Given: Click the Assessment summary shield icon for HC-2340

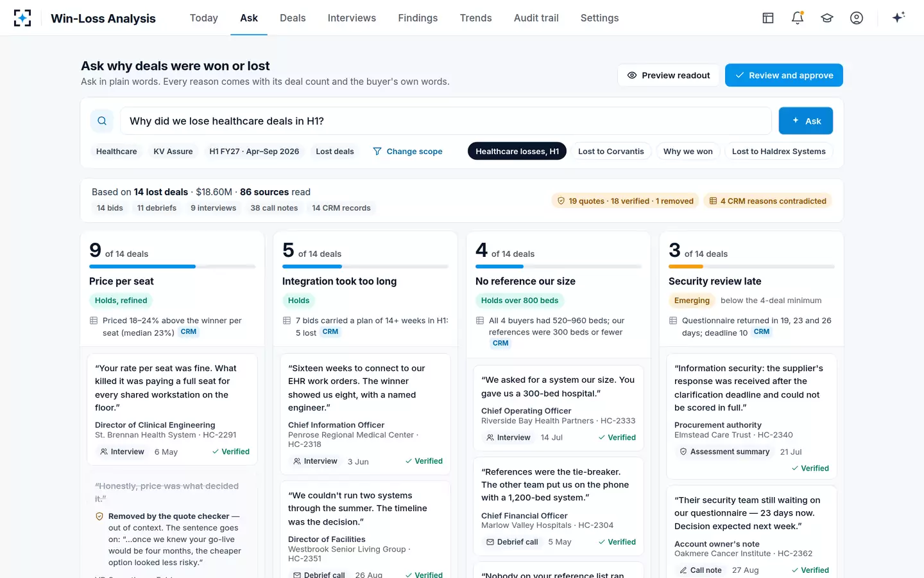Looking at the screenshot, I should click(x=683, y=452).
